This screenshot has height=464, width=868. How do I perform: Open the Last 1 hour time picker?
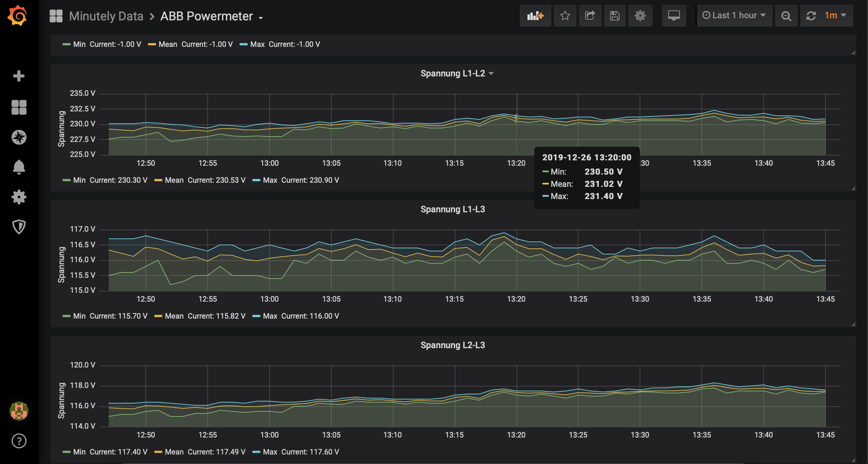(734, 16)
